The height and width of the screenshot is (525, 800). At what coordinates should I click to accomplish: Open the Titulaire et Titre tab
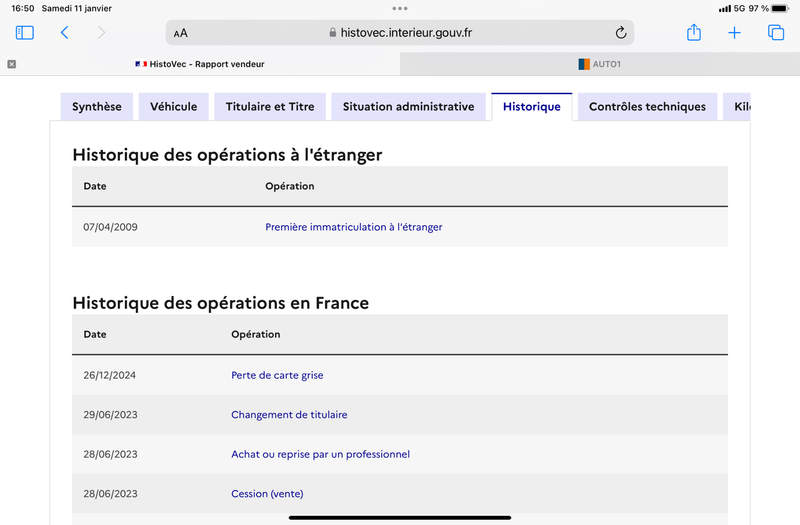click(270, 107)
